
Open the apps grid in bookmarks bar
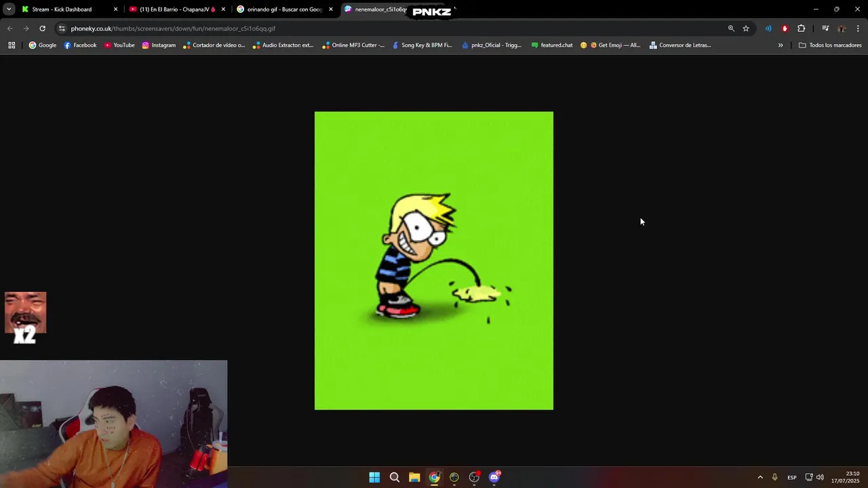click(12, 45)
